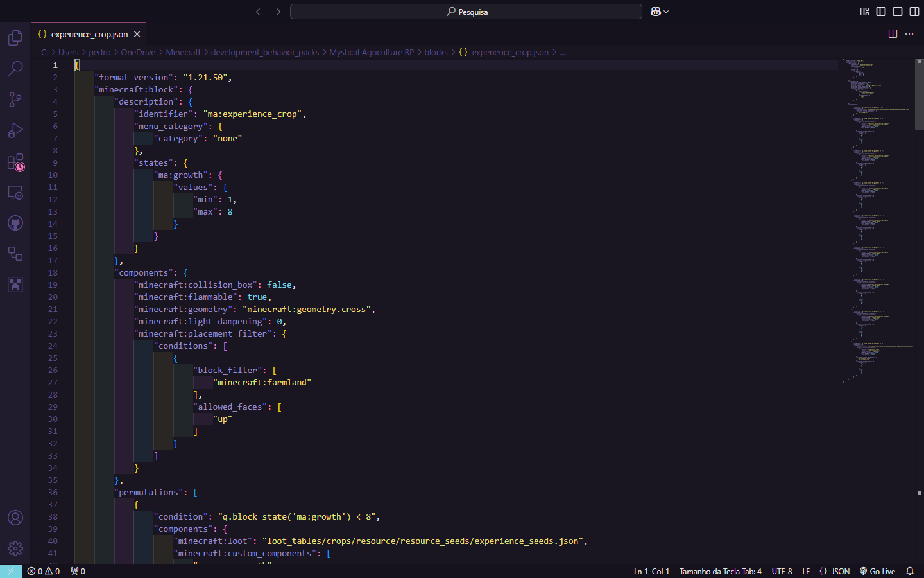The height and width of the screenshot is (578, 924).
Task: Open the Source Control view
Action: (x=15, y=99)
